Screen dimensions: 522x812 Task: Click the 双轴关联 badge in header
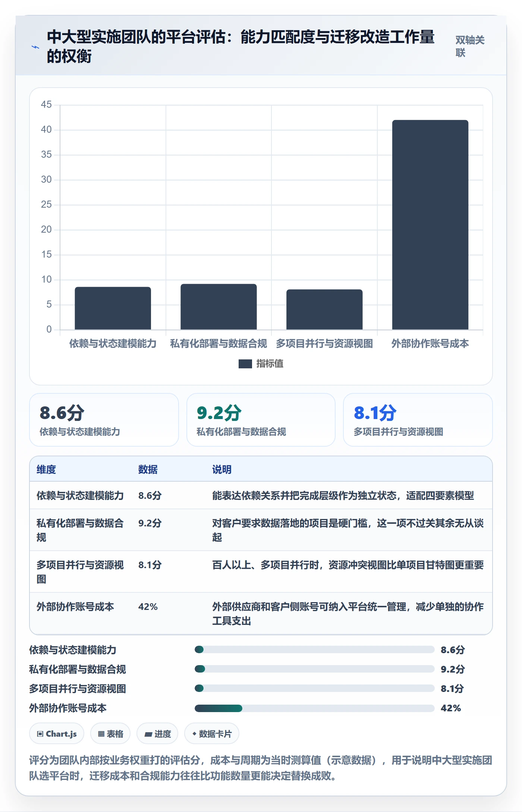click(x=470, y=47)
